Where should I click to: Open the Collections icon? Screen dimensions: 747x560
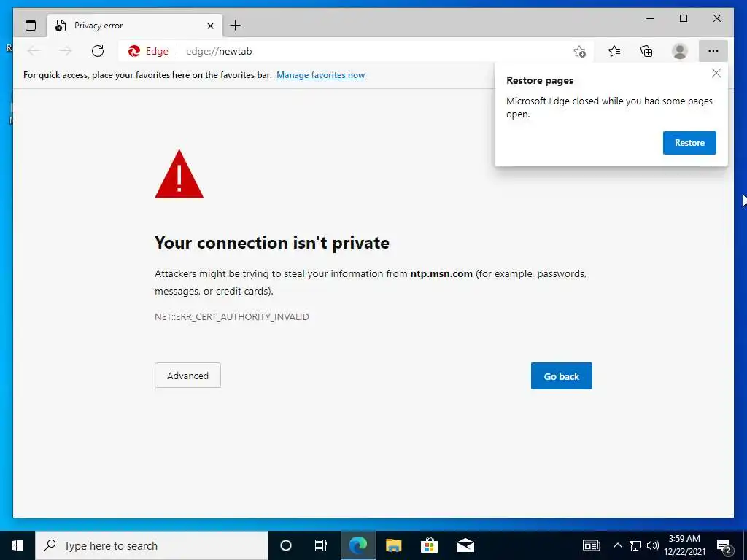(646, 51)
